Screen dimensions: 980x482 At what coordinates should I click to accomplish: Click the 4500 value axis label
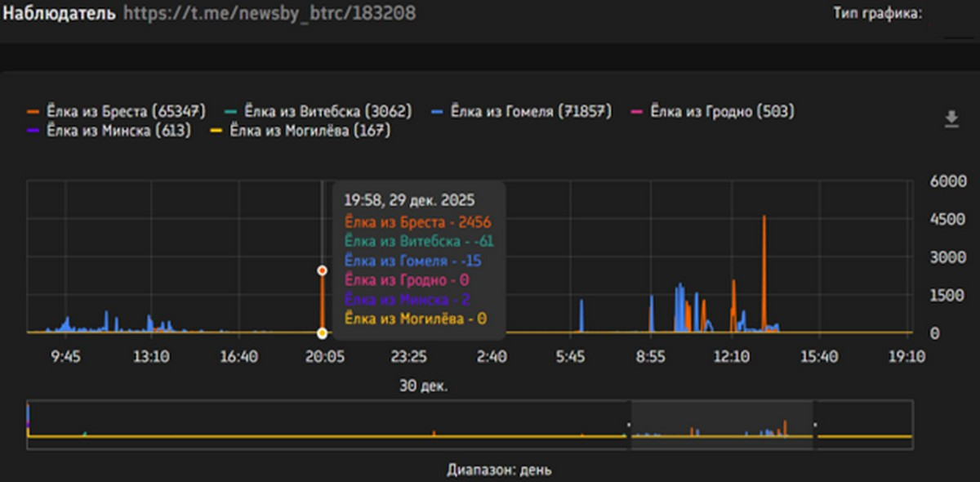[947, 219]
